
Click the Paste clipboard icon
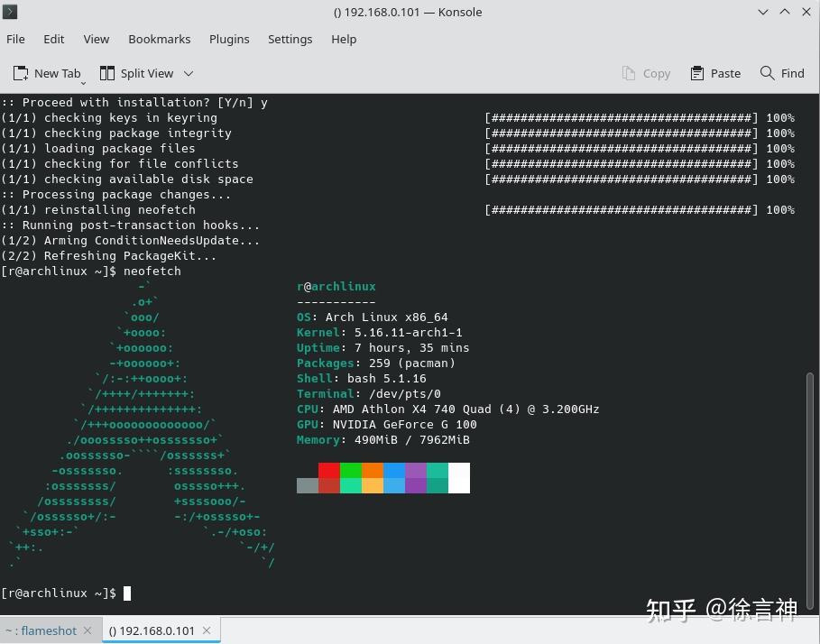tap(696, 73)
